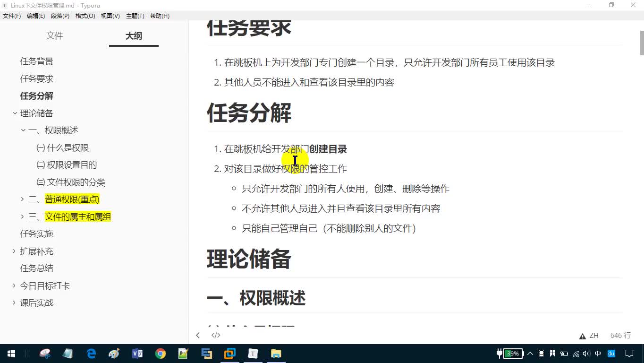Open Google Chrome from taskbar

161,354
